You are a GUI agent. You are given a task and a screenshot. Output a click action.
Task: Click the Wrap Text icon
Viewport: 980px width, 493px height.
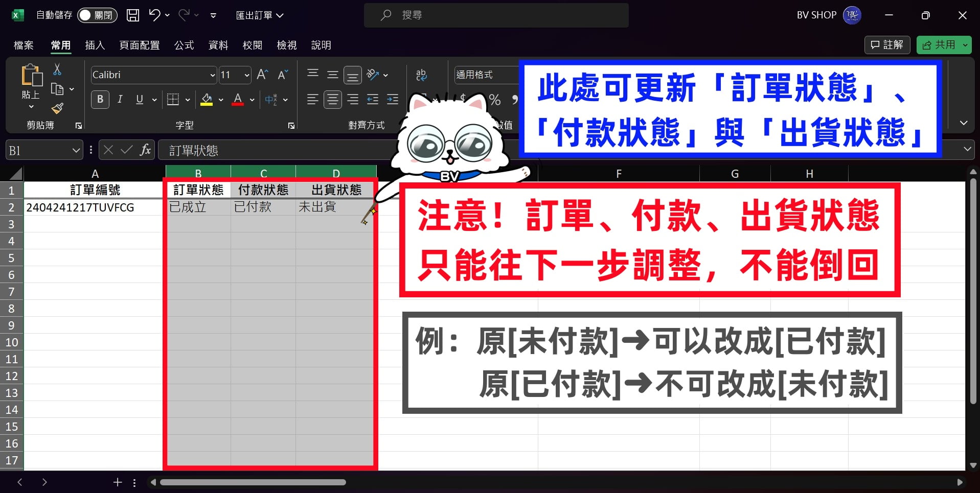coord(421,75)
